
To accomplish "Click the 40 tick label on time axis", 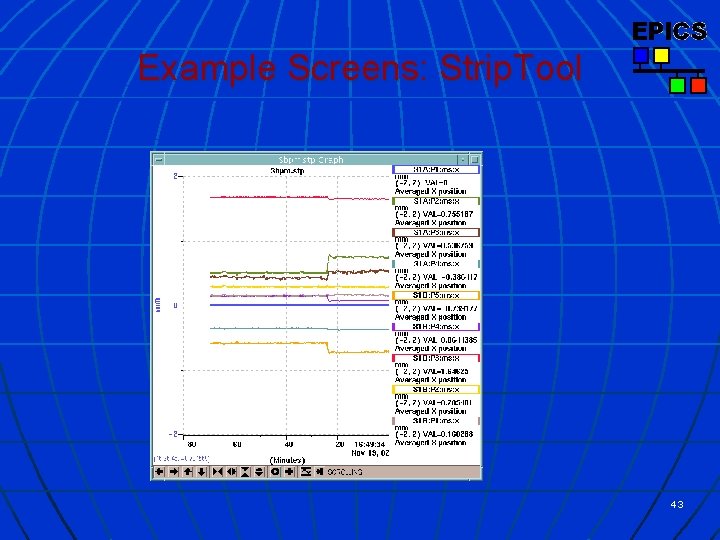I will 288,444.
